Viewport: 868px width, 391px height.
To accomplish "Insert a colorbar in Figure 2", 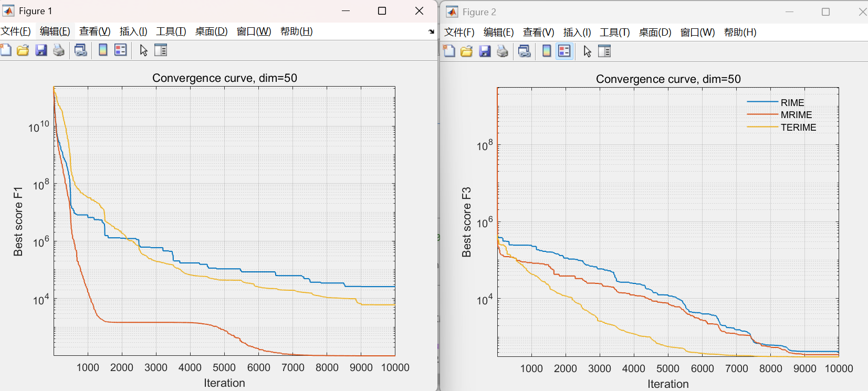I will click(547, 51).
